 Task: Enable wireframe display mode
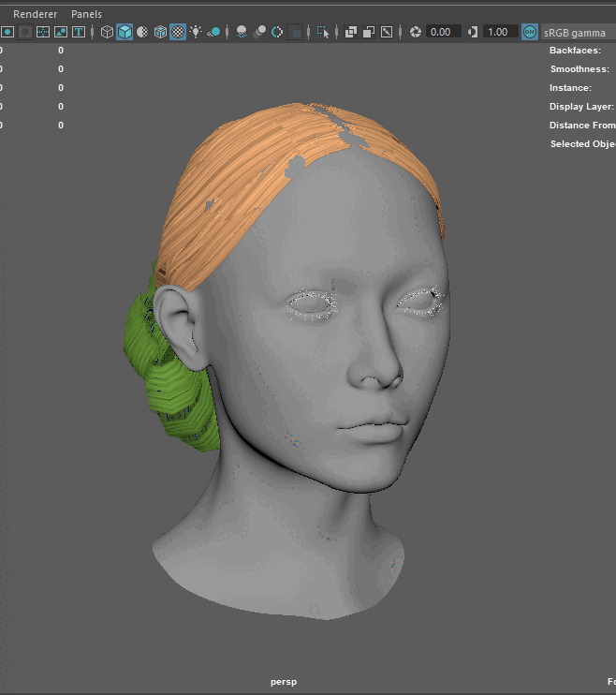coord(107,32)
